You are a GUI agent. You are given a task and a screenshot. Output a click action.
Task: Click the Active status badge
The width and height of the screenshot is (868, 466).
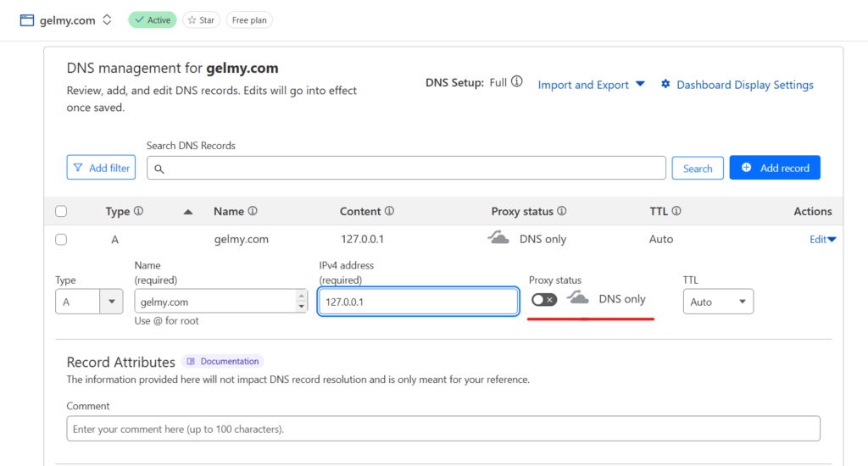click(153, 20)
